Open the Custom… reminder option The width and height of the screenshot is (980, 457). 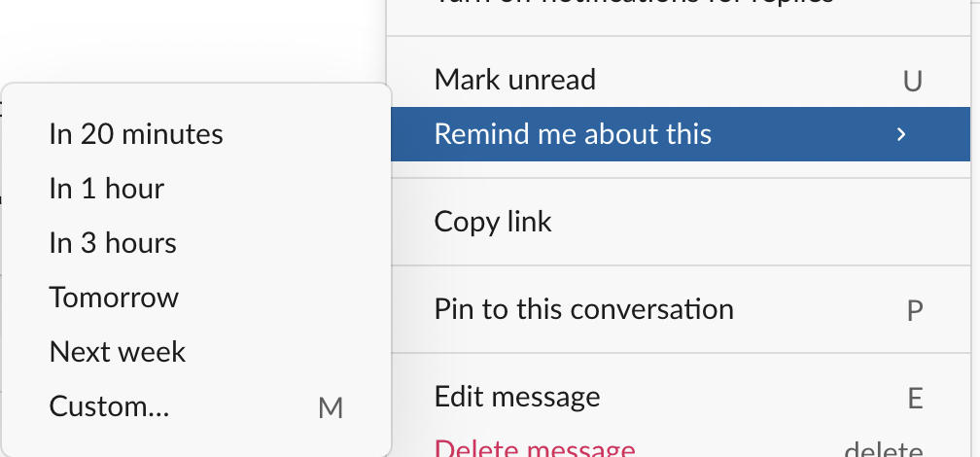tap(110, 406)
